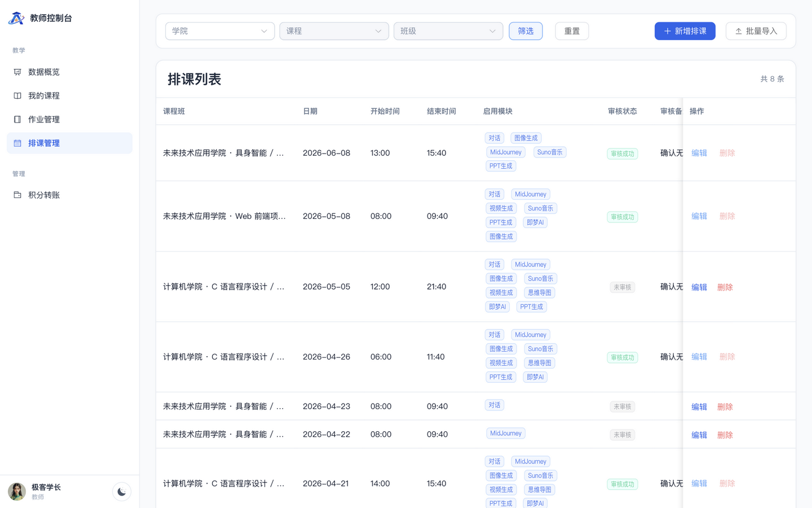Delete the 2026-05-05 schedule row

pyautogui.click(x=725, y=287)
